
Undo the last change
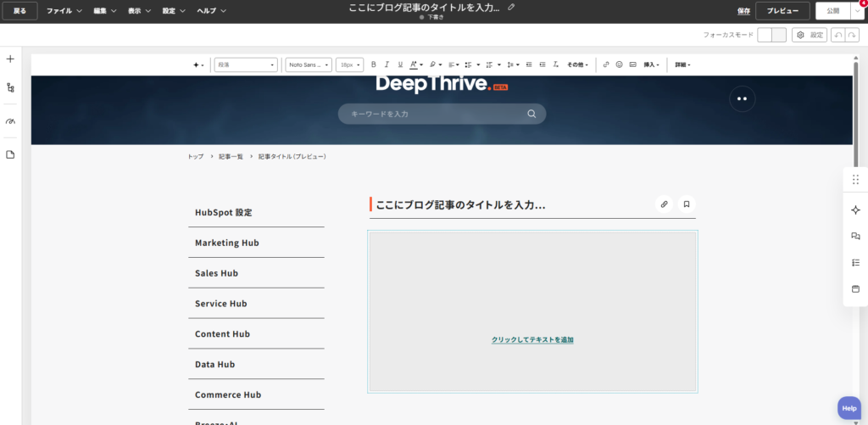tap(838, 35)
